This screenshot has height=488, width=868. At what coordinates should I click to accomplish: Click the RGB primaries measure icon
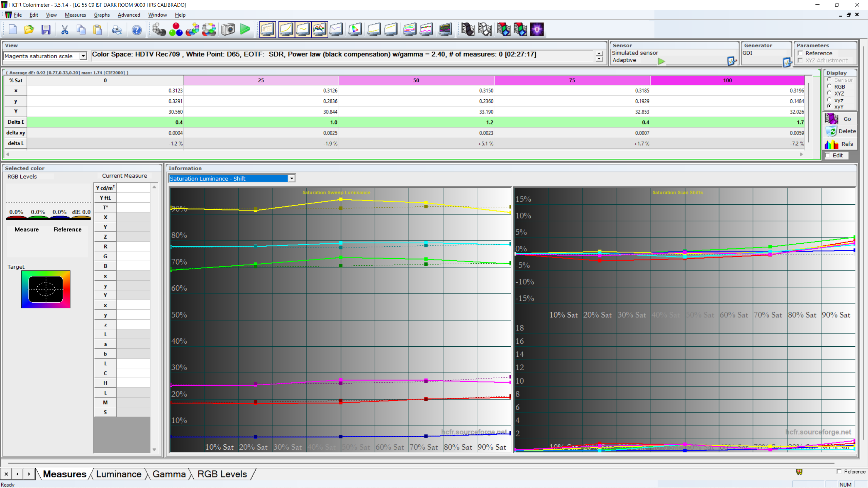point(176,30)
